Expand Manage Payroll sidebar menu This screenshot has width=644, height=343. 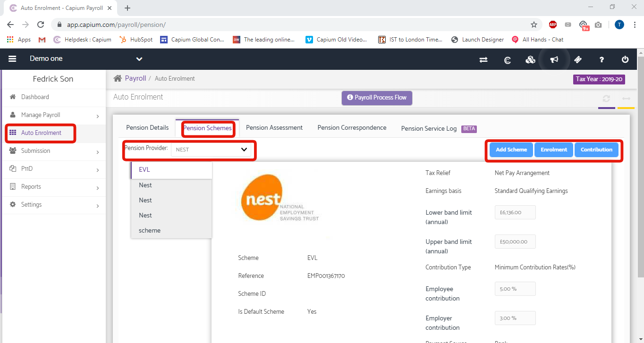click(x=54, y=115)
